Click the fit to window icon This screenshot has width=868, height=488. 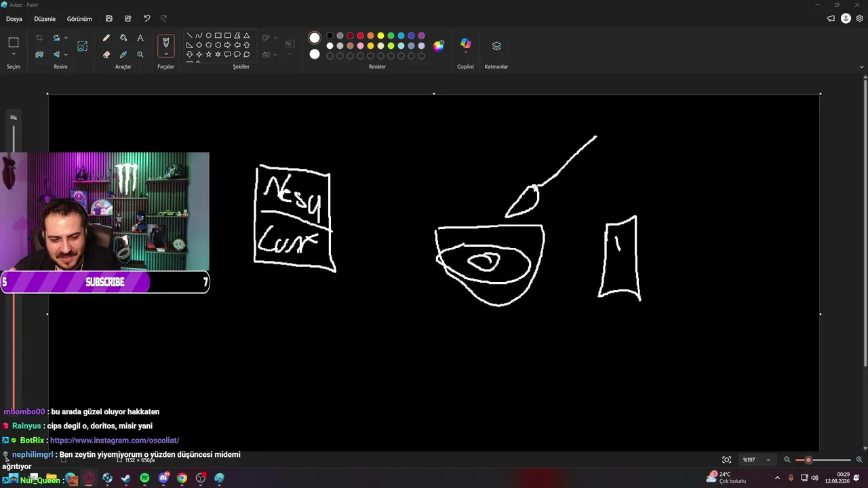(x=726, y=460)
